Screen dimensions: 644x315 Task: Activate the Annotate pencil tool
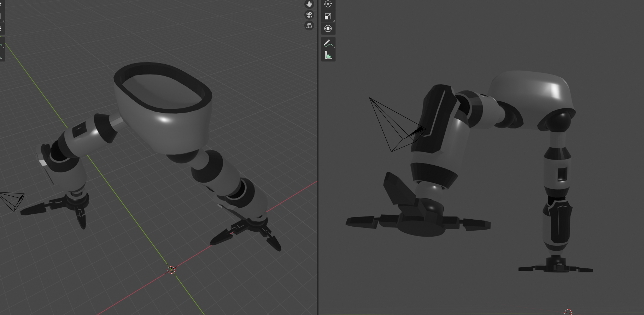(x=328, y=43)
